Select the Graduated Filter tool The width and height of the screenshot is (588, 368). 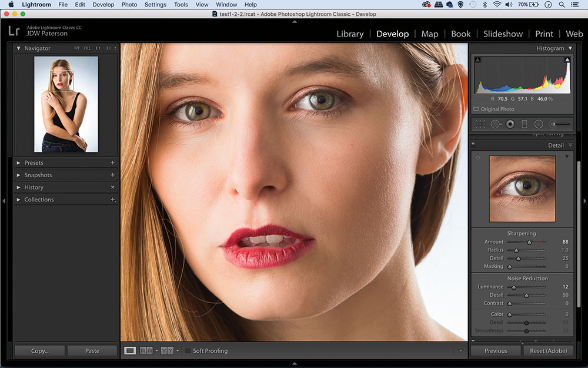click(524, 124)
